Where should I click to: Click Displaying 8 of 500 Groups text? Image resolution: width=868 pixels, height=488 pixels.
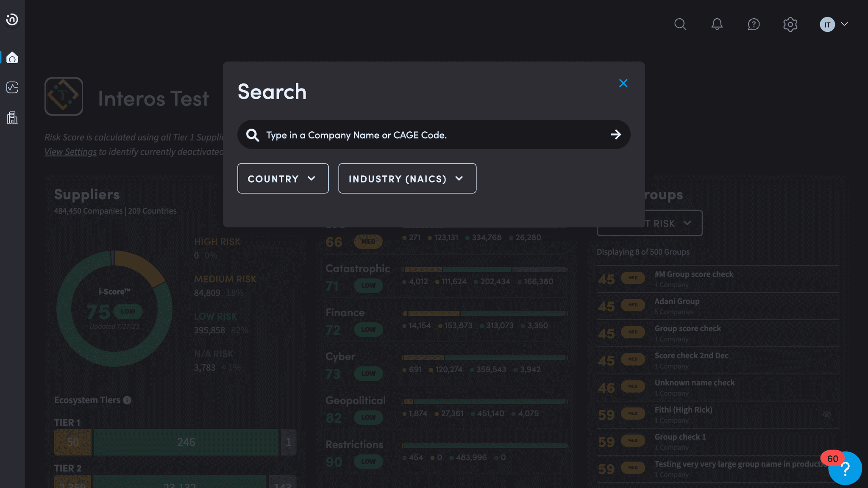coord(643,252)
